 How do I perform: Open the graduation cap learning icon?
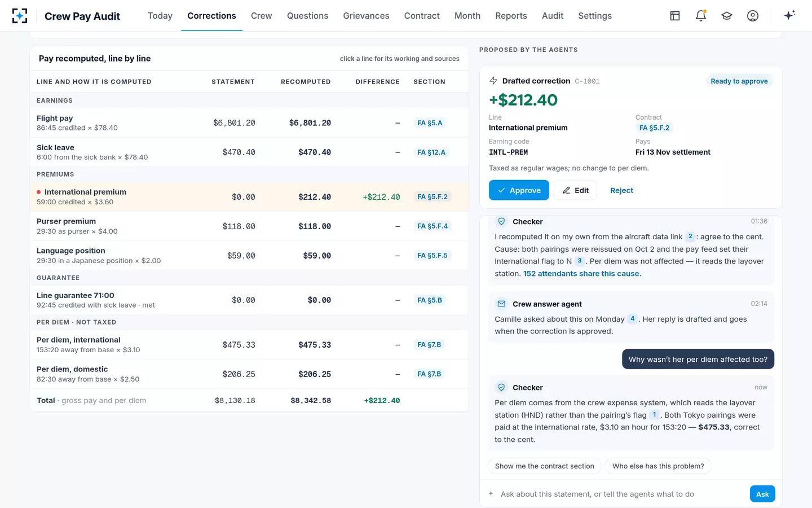[727, 16]
